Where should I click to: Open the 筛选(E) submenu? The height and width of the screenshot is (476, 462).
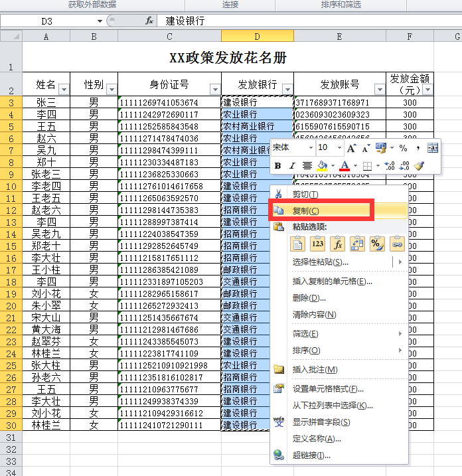pos(339,334)
